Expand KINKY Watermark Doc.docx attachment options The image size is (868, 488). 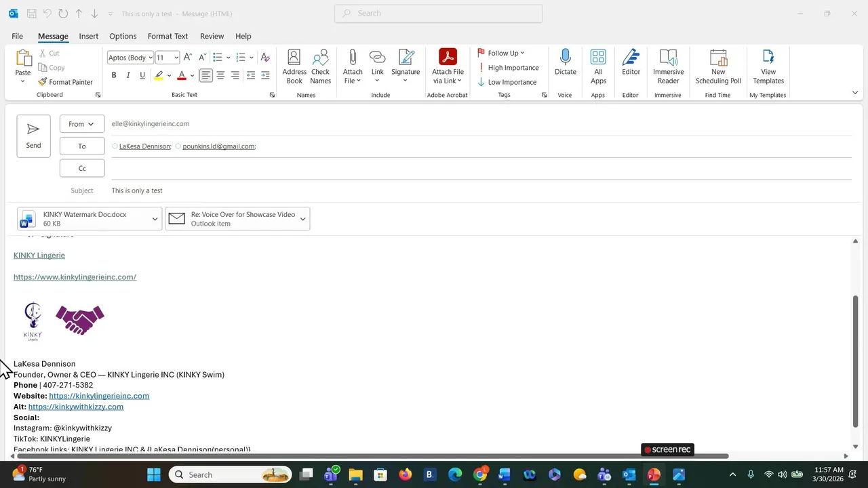click(155, 219)
